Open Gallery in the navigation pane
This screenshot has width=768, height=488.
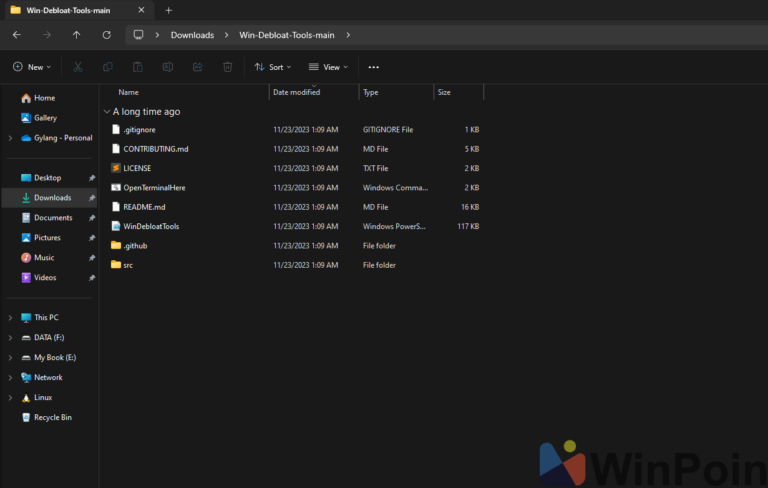click(45, 118)
